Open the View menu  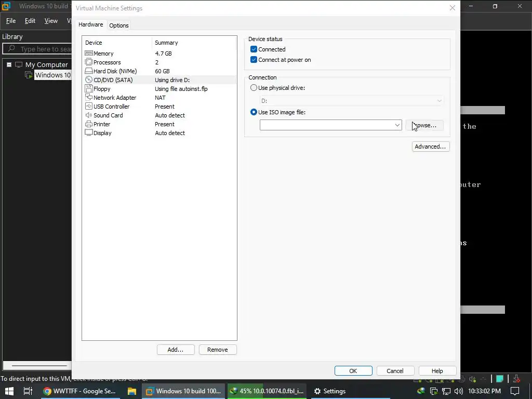tap(51, 21)
